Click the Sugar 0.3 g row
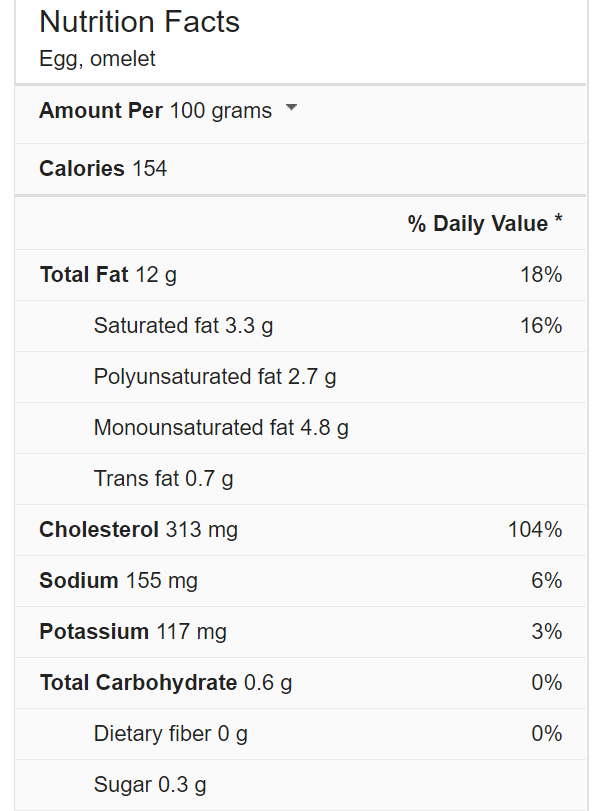 (x=150, y=785)
